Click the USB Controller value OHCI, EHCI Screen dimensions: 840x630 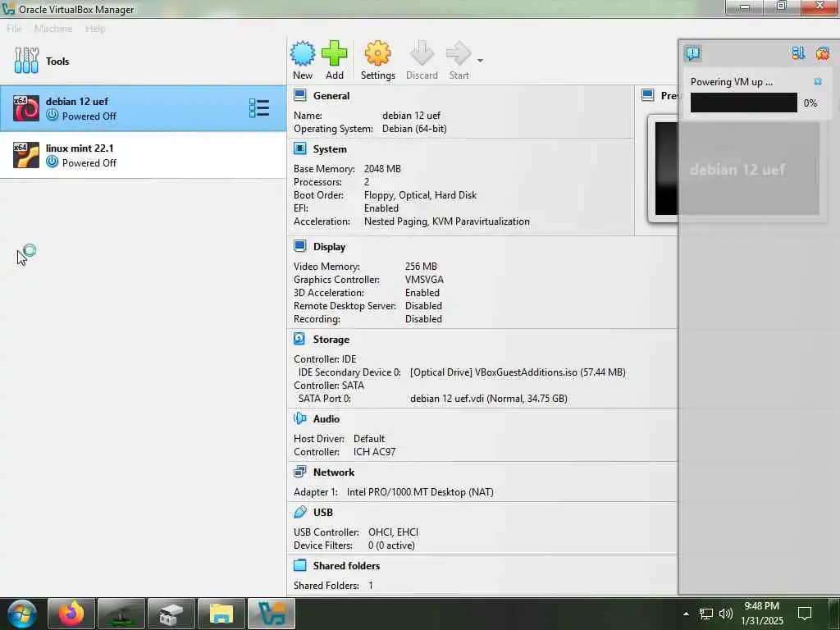[x=393, y=532]
